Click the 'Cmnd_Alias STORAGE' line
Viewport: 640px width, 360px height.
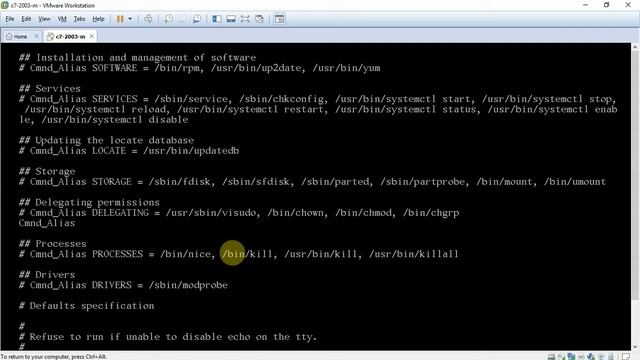click(x=313, y=182)
